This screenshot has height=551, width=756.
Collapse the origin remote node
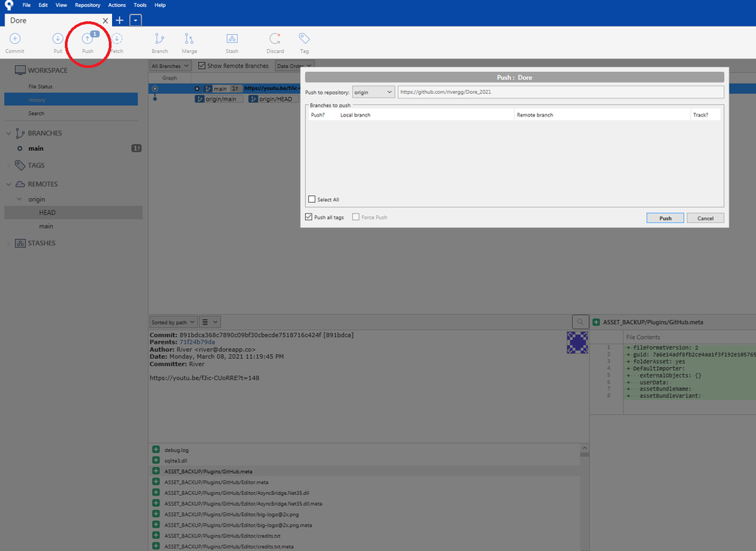click(19, 199)
